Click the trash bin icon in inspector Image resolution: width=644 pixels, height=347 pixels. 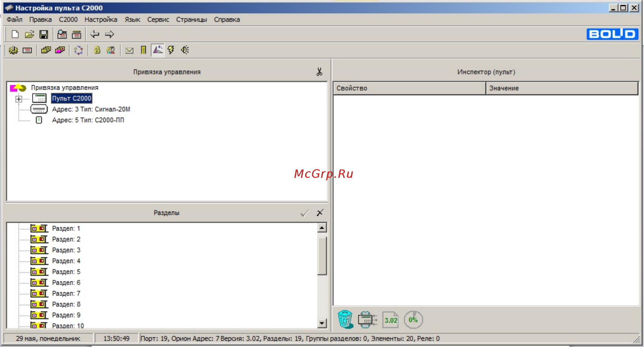coord(345,320)
